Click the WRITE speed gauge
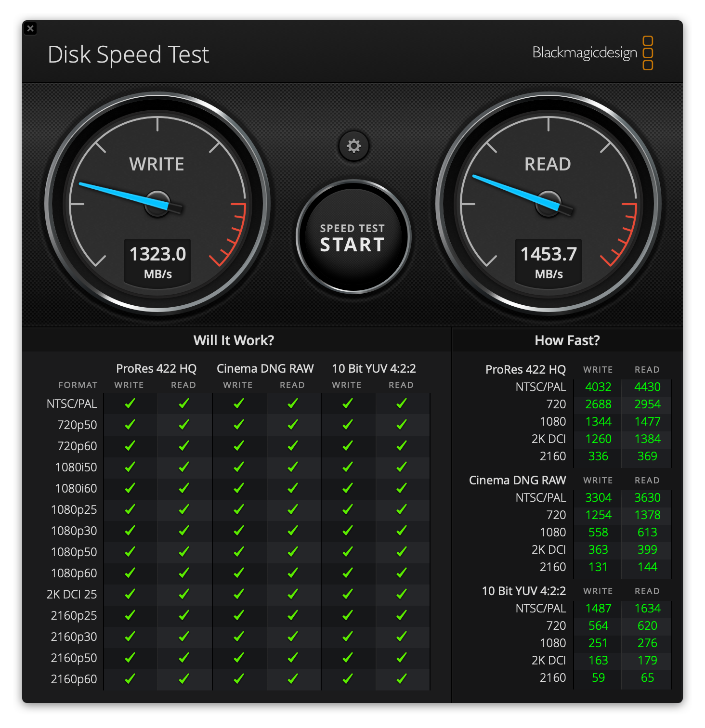Image resolution: width=705 pixels, height=728 pixels. click(157, 202)
